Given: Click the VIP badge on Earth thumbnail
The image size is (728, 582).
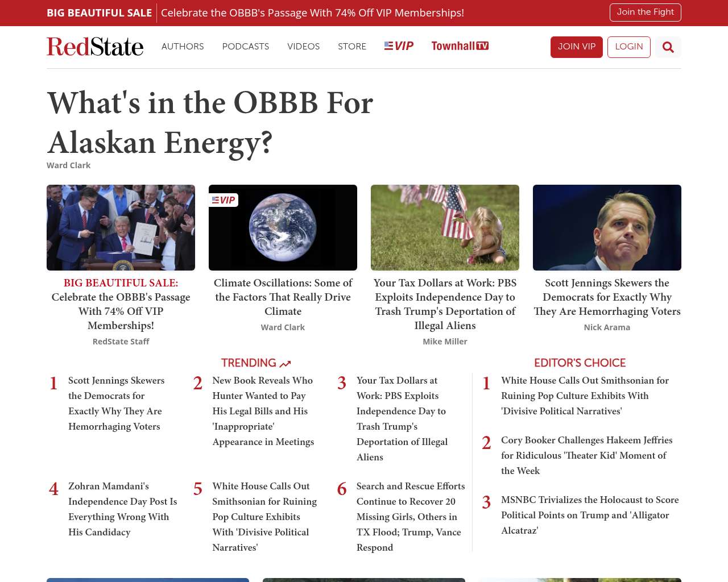Looking at the screenshot, I should click(x=224, y=200).
